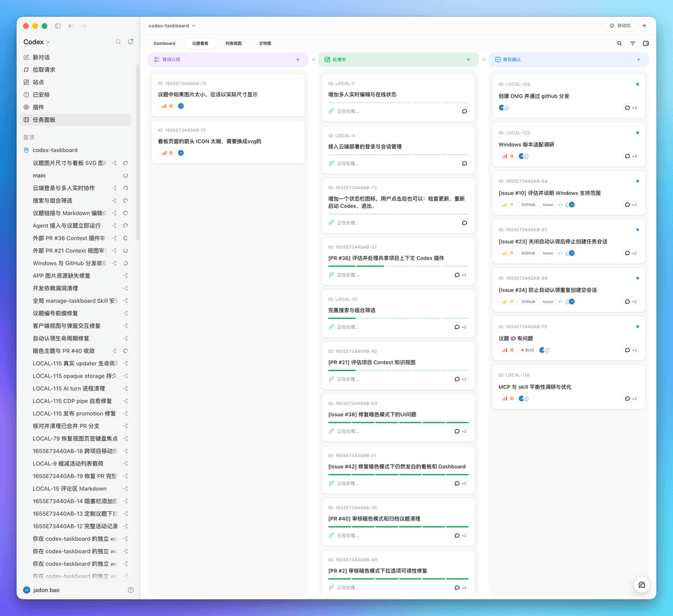Click the 中 priority badge on [Issue #24] card

[508, 301]
